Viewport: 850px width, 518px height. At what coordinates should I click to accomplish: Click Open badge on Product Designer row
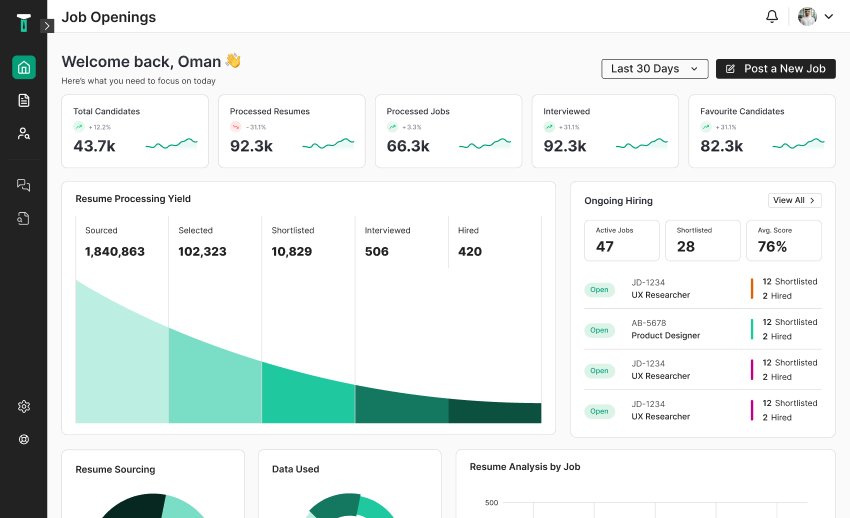tap(600, 330)
